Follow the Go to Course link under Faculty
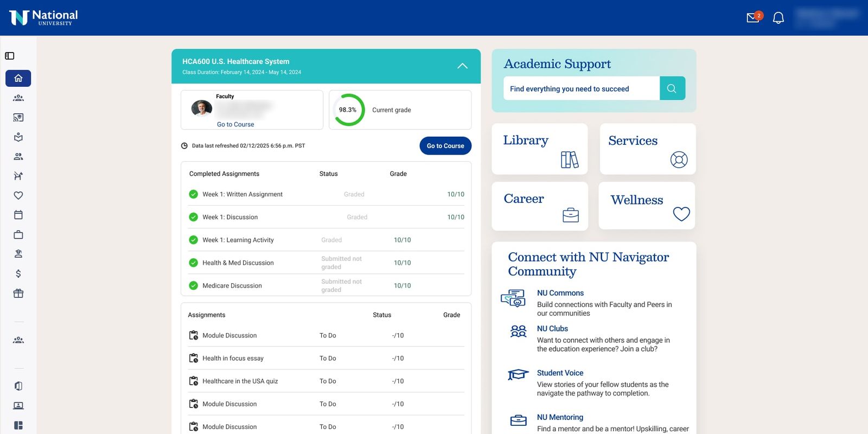Viewport: 868px width, 434px height. (x=235, y=124)
